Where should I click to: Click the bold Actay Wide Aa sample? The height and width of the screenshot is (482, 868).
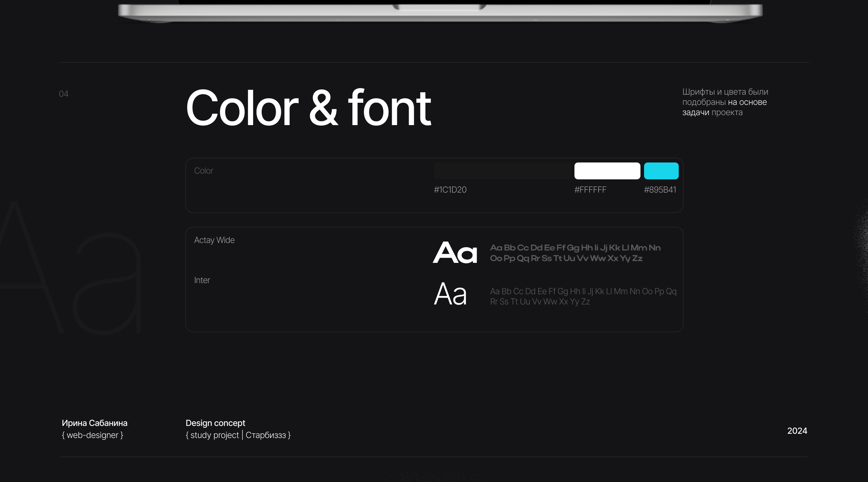[455, 253]
